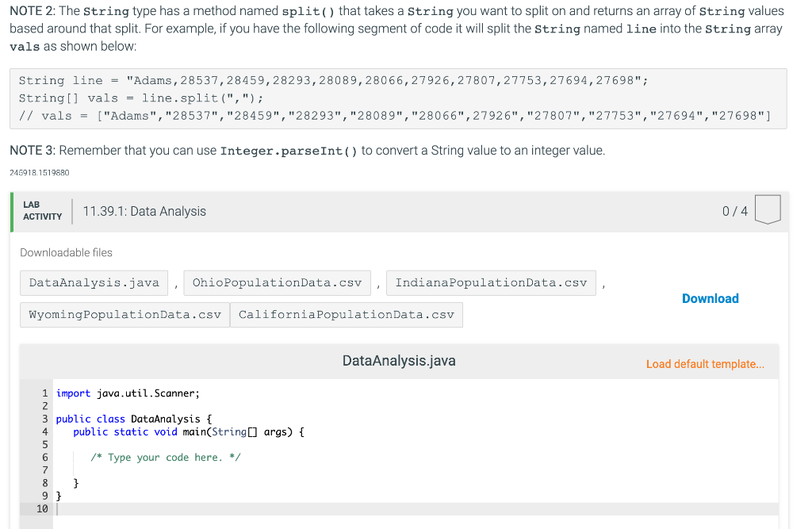The width and height of the screenshot is (812, 529).
Task: Click the completion flag icon beside 0/4
Action: [x=767, y=210]
